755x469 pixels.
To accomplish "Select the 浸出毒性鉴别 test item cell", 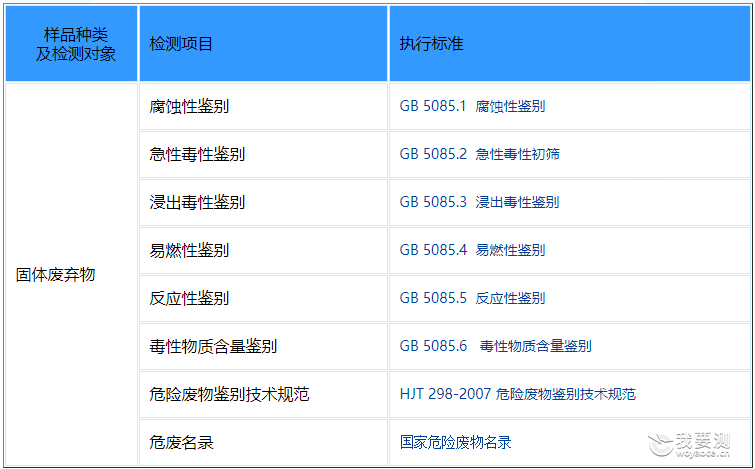I will (263, 202).
